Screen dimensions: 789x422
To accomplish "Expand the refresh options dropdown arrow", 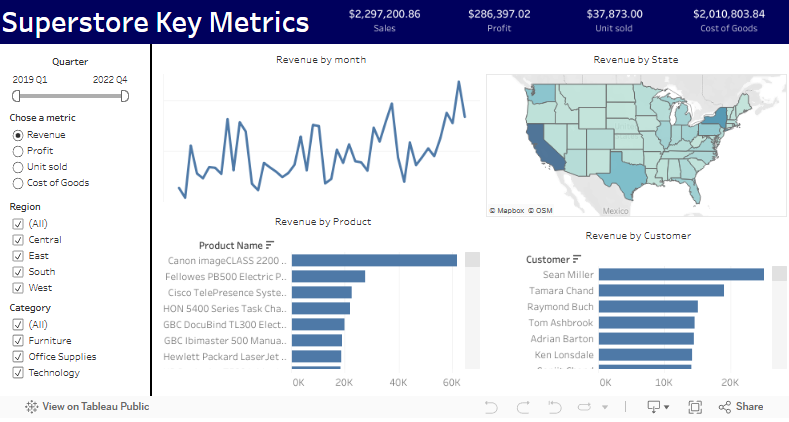I will coord(605,407).
